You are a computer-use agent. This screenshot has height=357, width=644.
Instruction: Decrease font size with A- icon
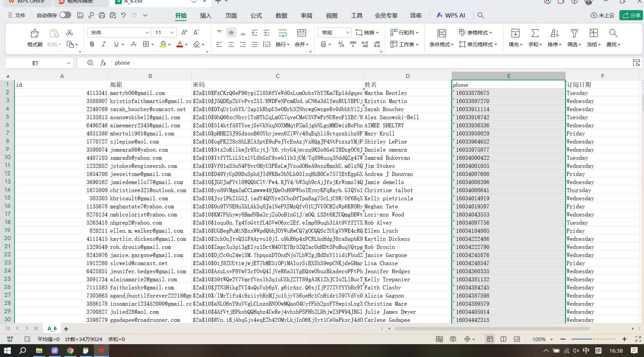tap(196, 32)
